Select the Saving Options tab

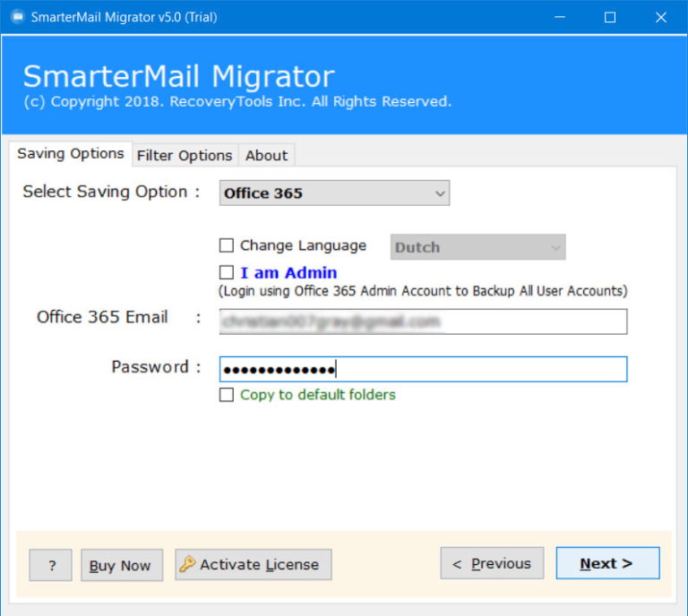pyautogui.click(x=71, y=153)
